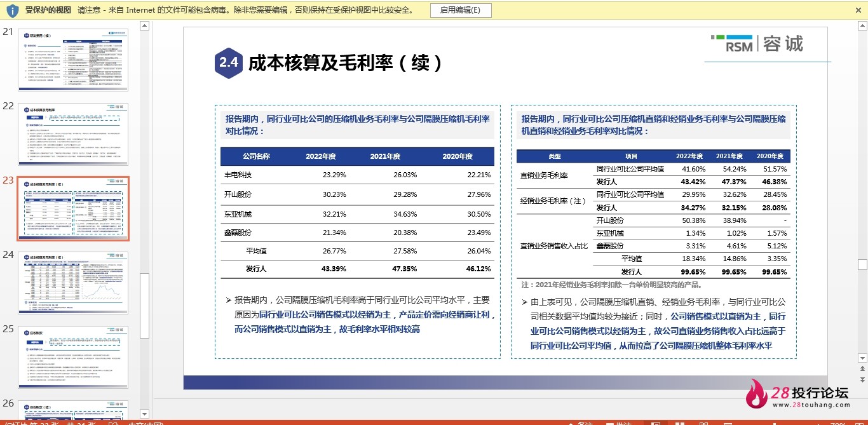The image size is (868, 425).
Task: Click the RSM 容诚 logo on the slide
Action: [x=757, y=43]
